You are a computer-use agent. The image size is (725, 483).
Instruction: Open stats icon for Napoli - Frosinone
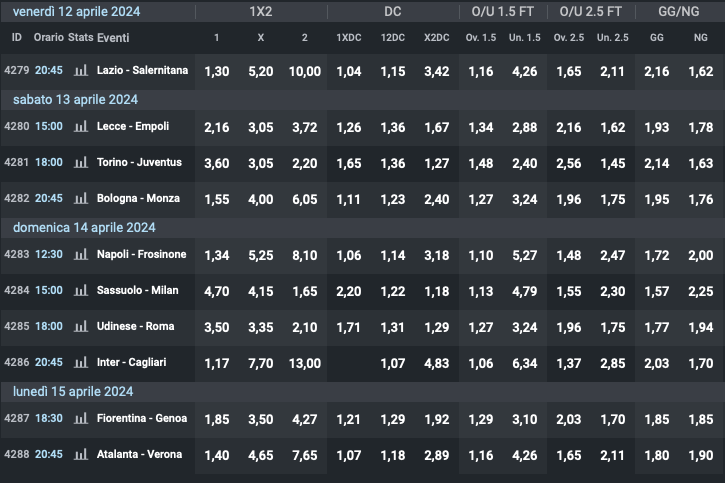[81, 255]
